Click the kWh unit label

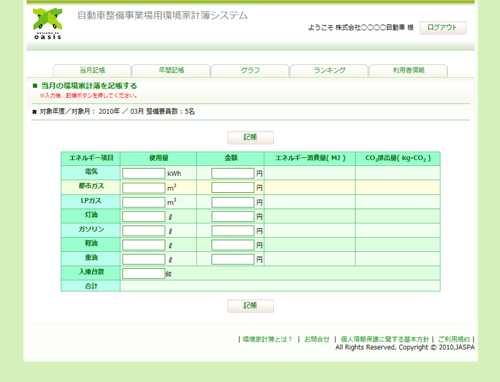click(174, 174)
